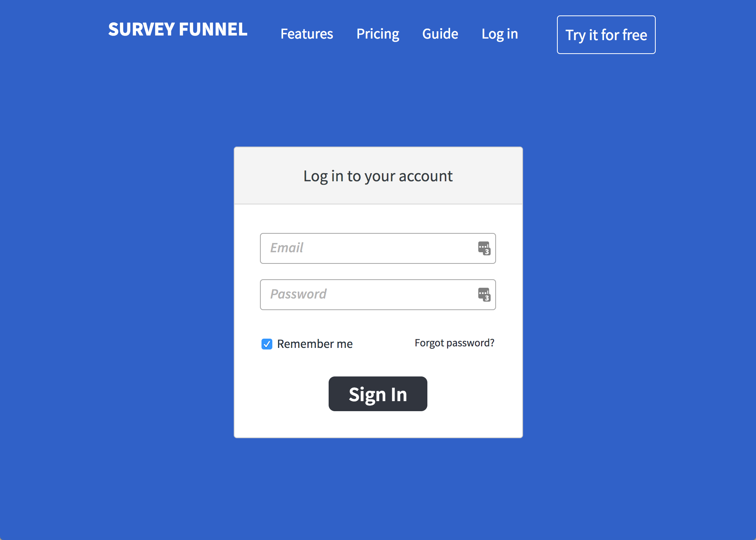The height and width of the screenshot is (540, 756).
Task: Navigate to the Guide section
Action: coord(440,34)
